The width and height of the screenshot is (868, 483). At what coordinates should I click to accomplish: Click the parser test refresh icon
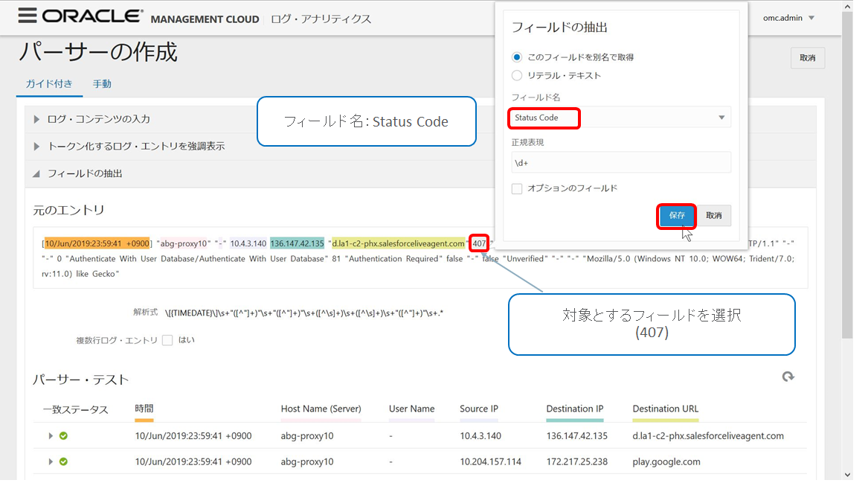(788, 377)
